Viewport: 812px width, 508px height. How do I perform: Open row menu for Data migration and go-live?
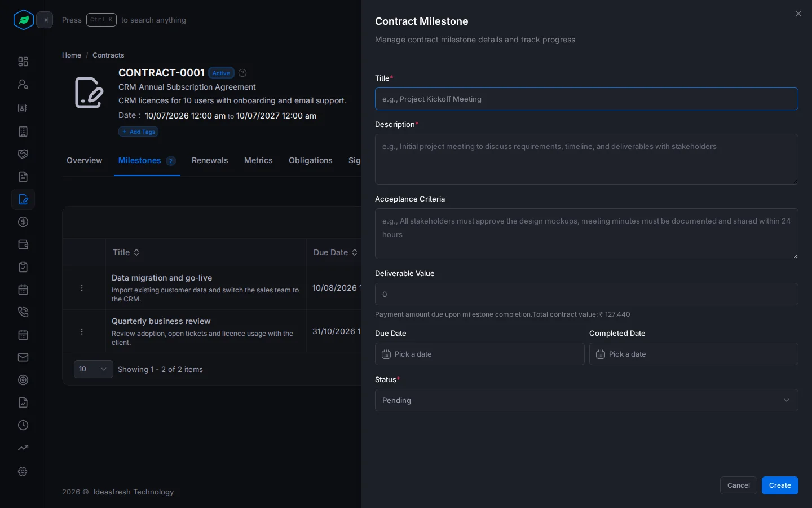click(82, 288)
